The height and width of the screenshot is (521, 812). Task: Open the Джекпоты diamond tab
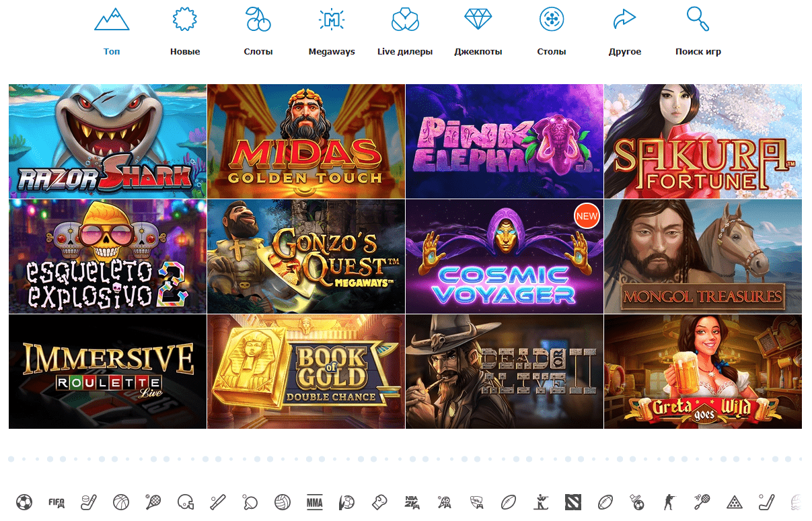click(478, 32)
